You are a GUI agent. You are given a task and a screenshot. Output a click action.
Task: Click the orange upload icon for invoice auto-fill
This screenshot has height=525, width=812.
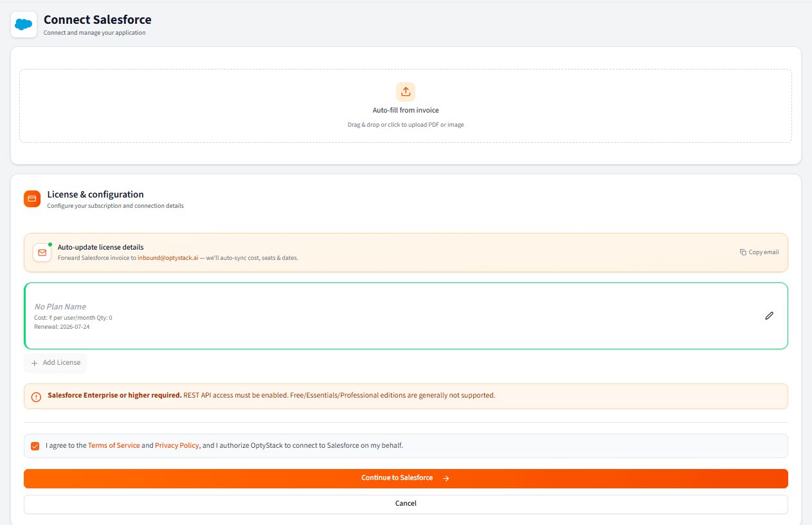(x=406, y=91)
